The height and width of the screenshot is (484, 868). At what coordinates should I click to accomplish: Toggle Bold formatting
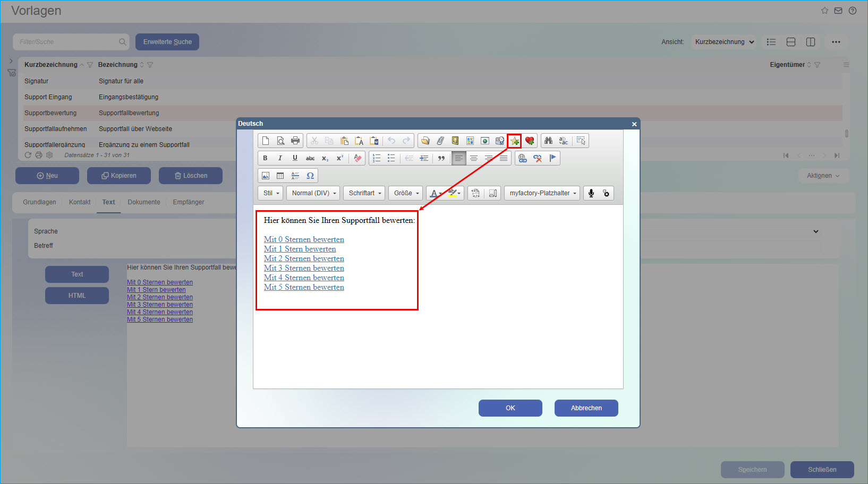point(266,158)
